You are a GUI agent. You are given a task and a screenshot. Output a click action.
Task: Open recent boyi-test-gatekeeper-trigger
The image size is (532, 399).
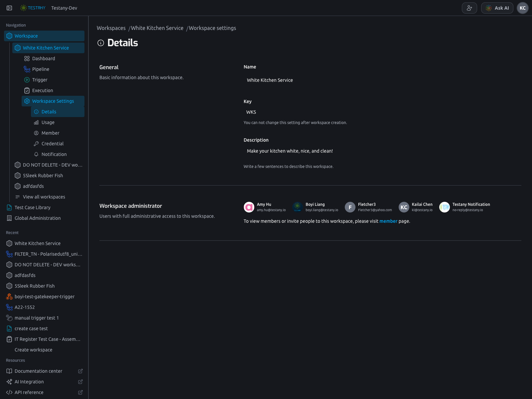click(44, 297)
